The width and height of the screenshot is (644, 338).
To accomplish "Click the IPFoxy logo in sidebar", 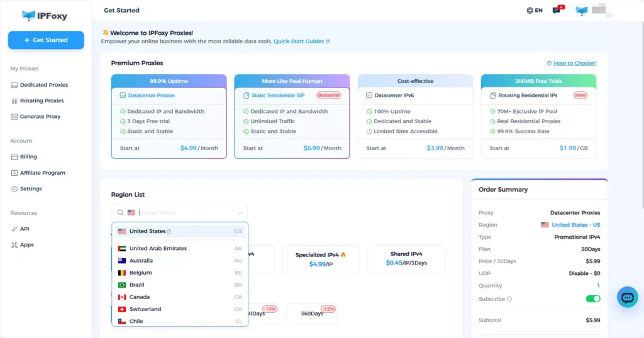I will click(x=45, y=16).
